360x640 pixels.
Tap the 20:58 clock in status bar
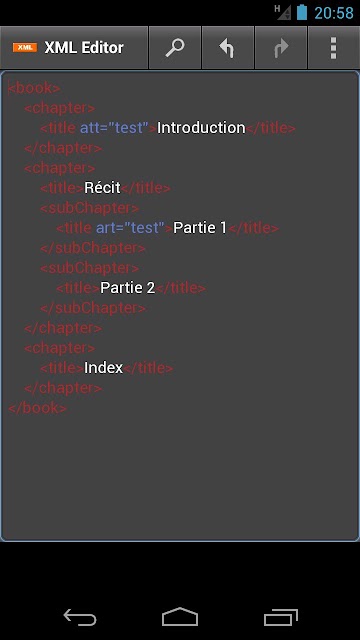click(334, 13)
